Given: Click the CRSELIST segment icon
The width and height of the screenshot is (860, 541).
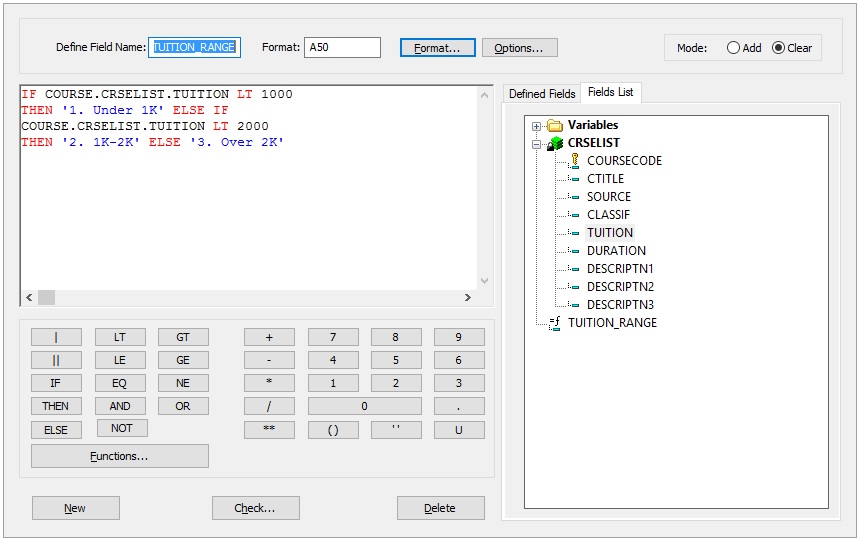Looking at the screenshot, I should pyautogui.click(x=555, y=144).
